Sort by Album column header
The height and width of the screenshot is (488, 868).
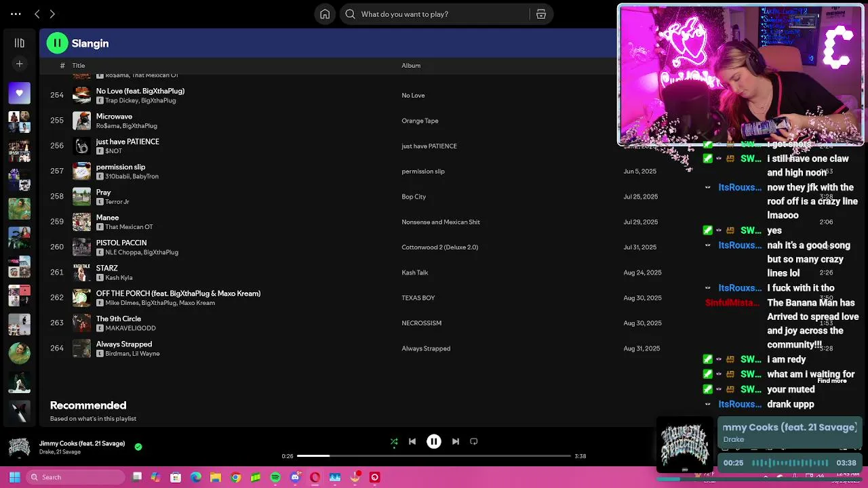tap(411, 66)
